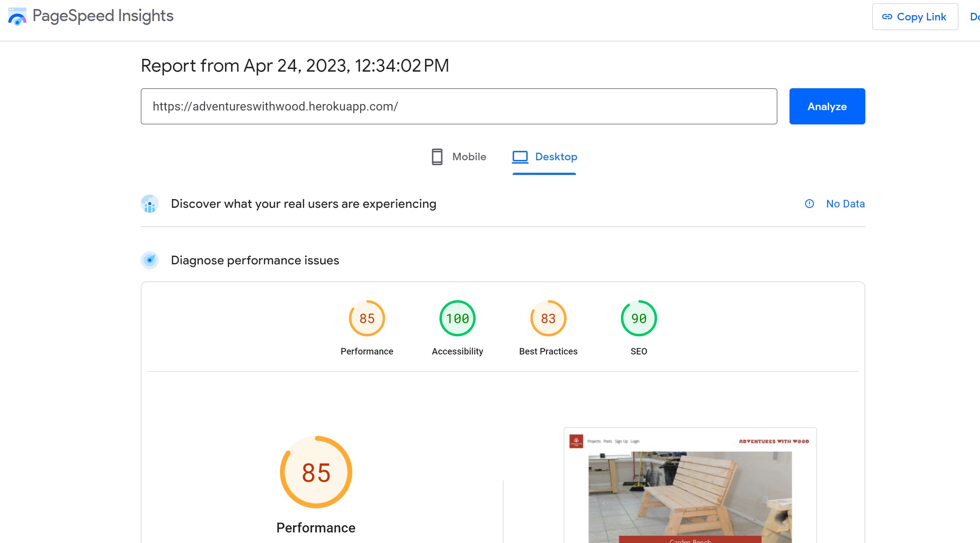The image size is (980, 543).
Task: Click the No Data info icon
Action: tap(809, 204)
